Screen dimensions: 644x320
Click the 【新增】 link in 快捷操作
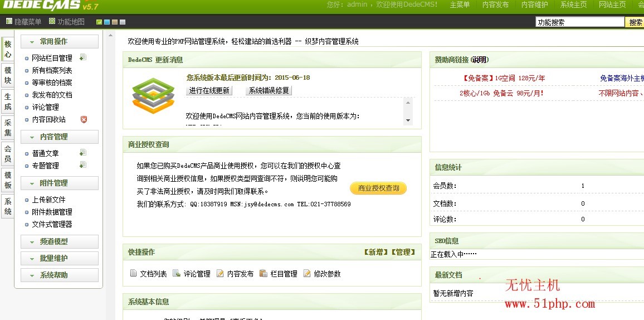point(376,252)
